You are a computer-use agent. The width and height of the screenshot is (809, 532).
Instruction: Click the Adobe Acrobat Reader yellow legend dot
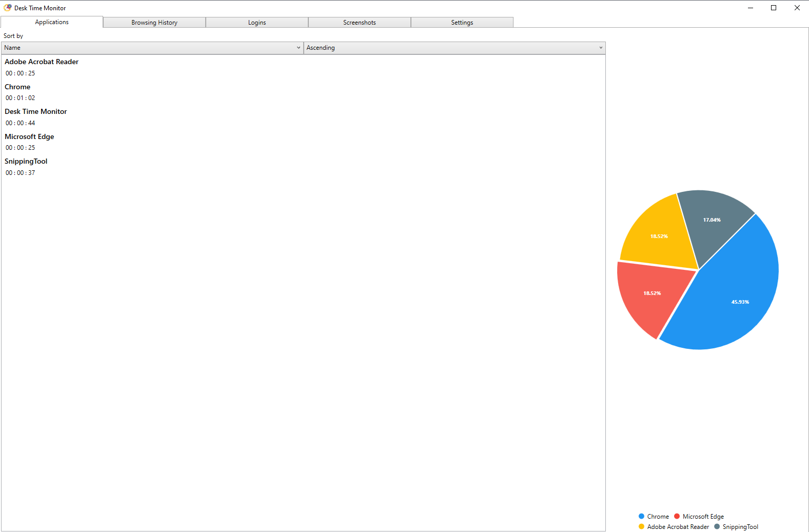coord(641,526)
